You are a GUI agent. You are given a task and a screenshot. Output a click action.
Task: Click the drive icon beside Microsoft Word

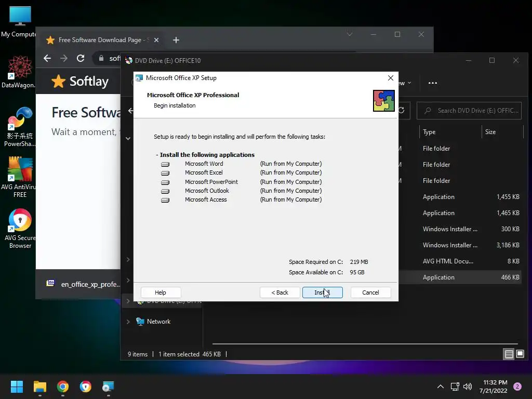[165, 164]
